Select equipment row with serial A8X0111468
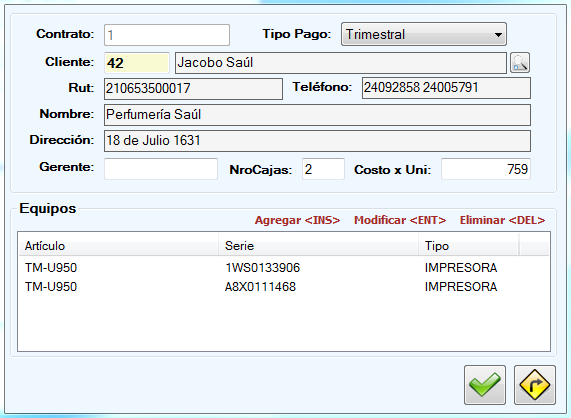This screenshot has height=418, width=571. [284, 287]
